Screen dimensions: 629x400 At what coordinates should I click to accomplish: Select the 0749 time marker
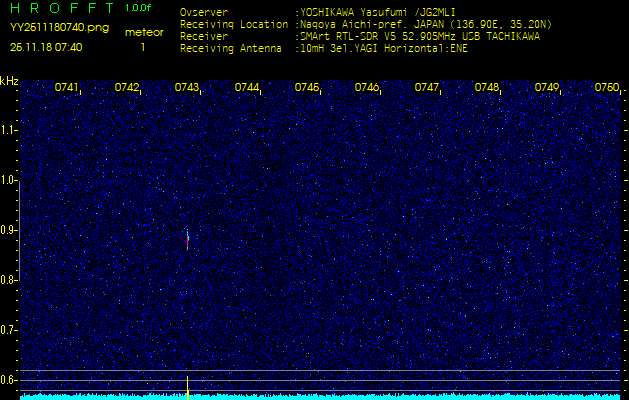547,87
